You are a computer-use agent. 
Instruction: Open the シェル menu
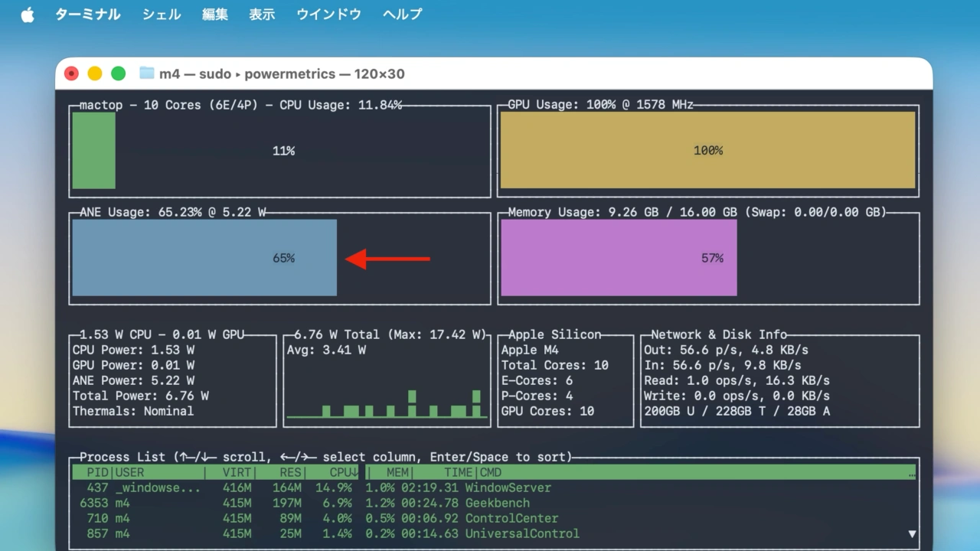tap(162, 15)
